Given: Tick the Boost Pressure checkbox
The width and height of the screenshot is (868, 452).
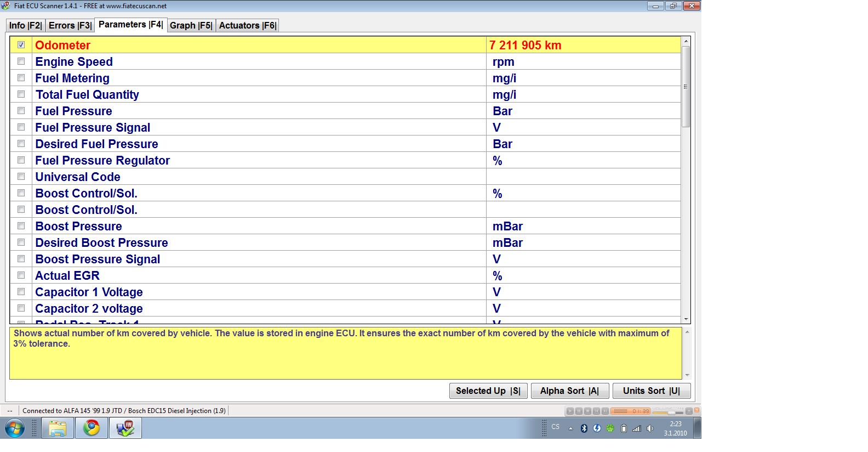Looking at the screenshot, I should [21, 226].
